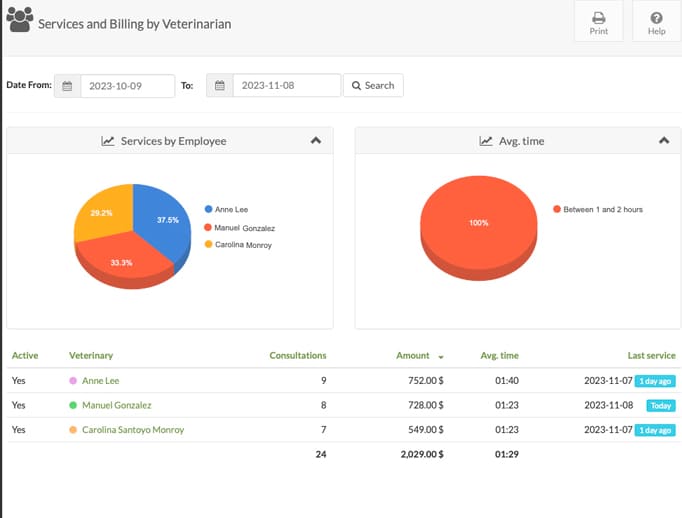
Task: Click the green dot beside Manuel Gonzalez
Action: point(73,405)
